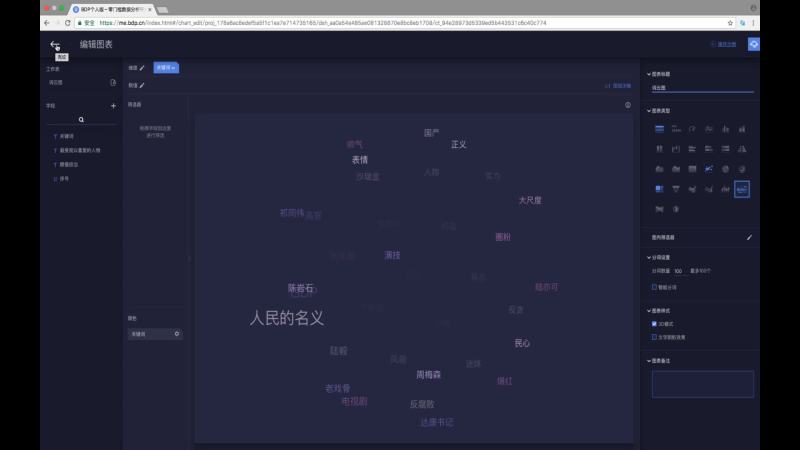Image resolution: width=800 pixels, height=450 pixels.
Task: Collapse the 图表标题 section
Action: 649,74
